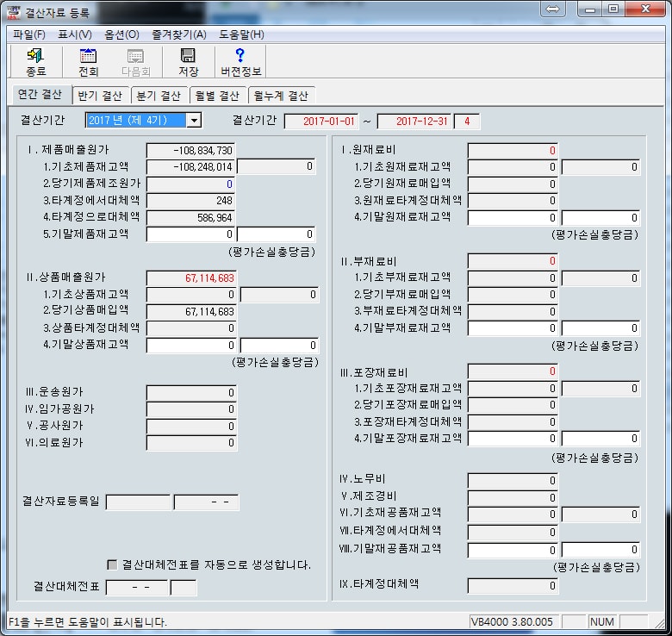This screenshot has width=672, height=636.
Task: Open the 표시(V) menu
Action: click(x=75, y=34)
